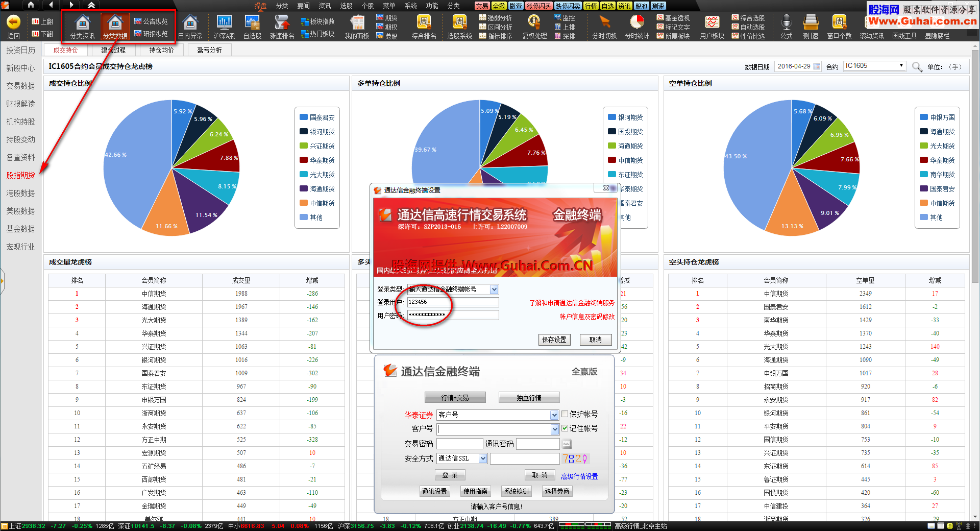This screenshot has width=980, height=531.
Task: Click the 保存设置 button
Action: pyautogui.click(x=554, y=340)
